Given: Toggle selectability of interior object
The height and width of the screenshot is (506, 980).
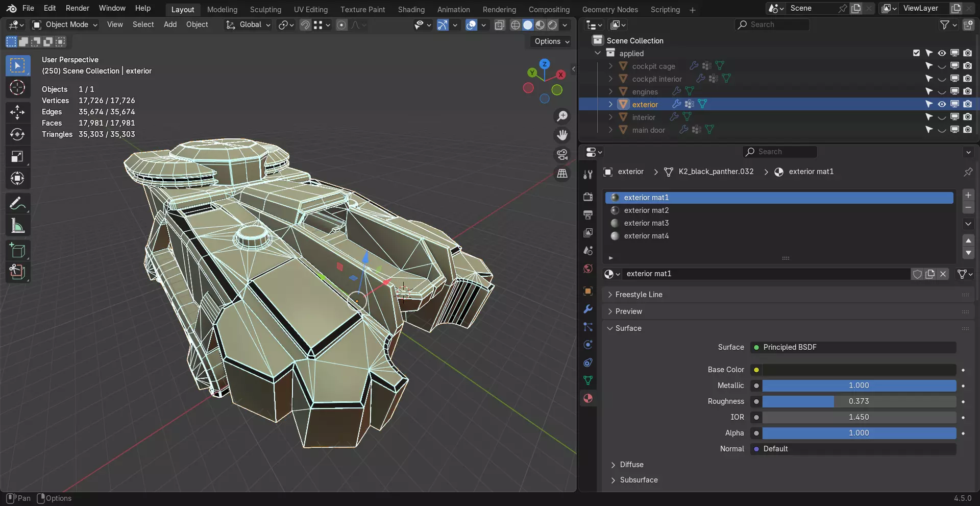Looking at the screenshot, I should click(x=929, y=117).
